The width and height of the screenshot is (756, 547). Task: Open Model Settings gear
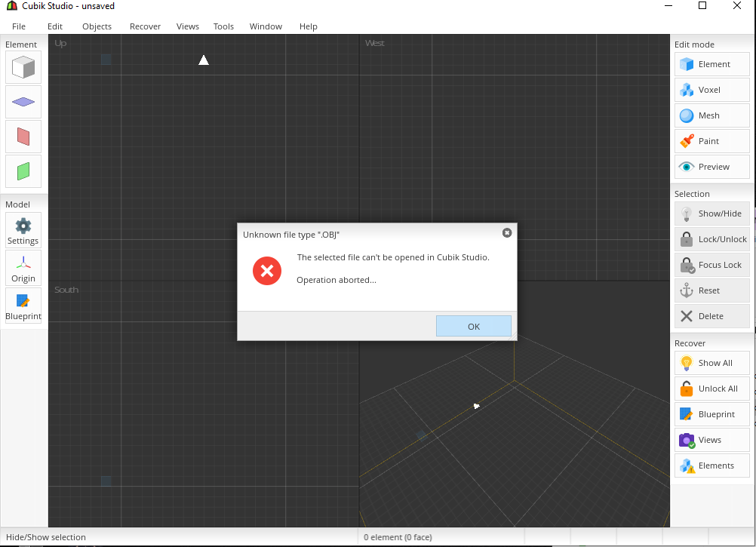(x=23, y=230)
